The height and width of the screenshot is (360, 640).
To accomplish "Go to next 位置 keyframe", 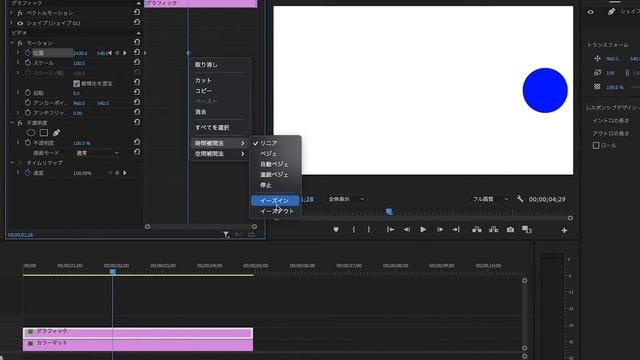I will [124, 53].
